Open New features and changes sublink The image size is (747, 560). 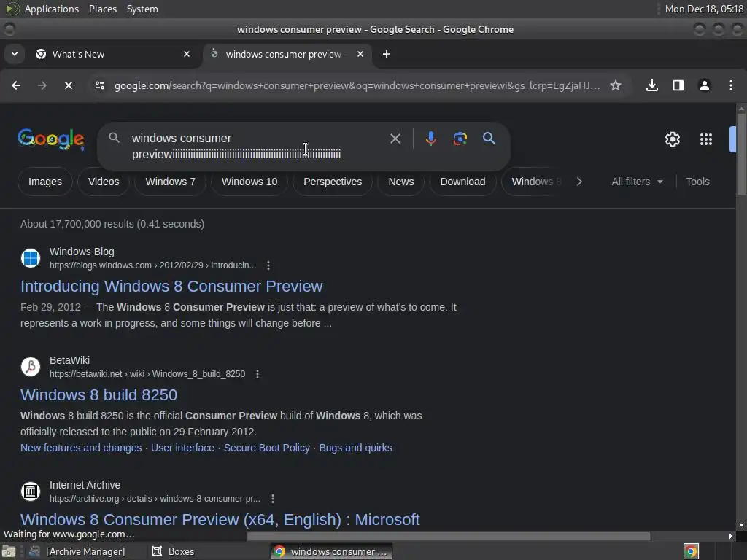pyautogui.click(x=81, y=448)
